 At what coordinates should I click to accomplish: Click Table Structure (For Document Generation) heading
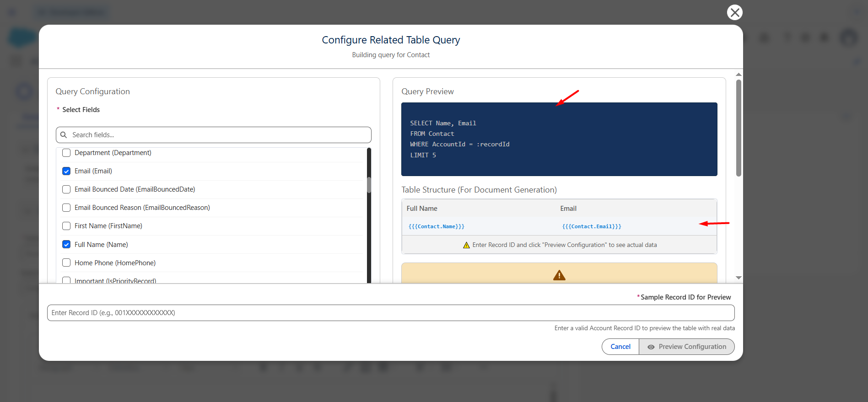pyautogui.click(x=479, y=190)
